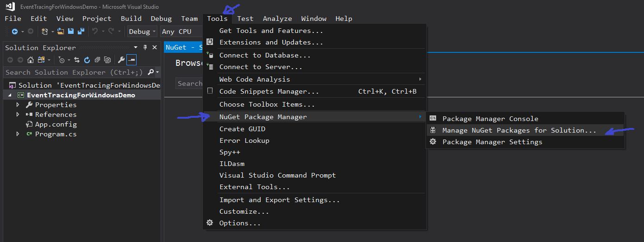This screenshot has width=644, height=242.
Task: Pin the Solution Explorer panel
Action: [x=145, y=47]
